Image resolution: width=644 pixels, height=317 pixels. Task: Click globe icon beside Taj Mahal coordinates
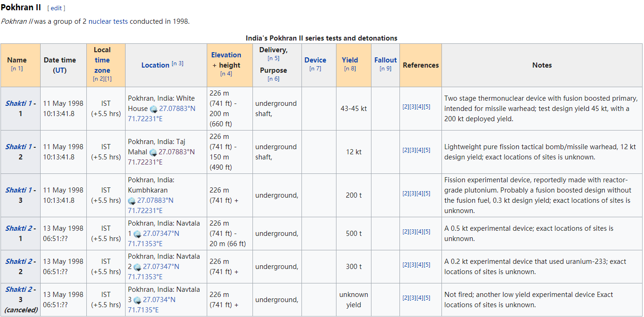[154, 152]
